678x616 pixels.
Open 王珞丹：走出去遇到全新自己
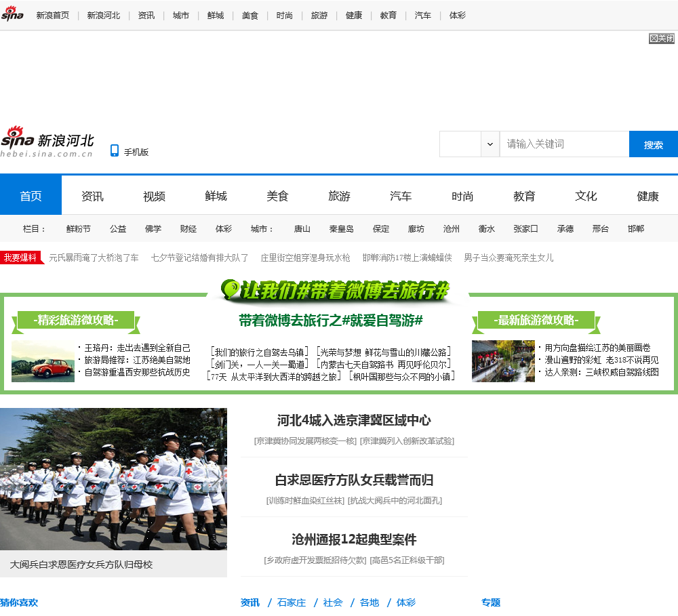138,348
